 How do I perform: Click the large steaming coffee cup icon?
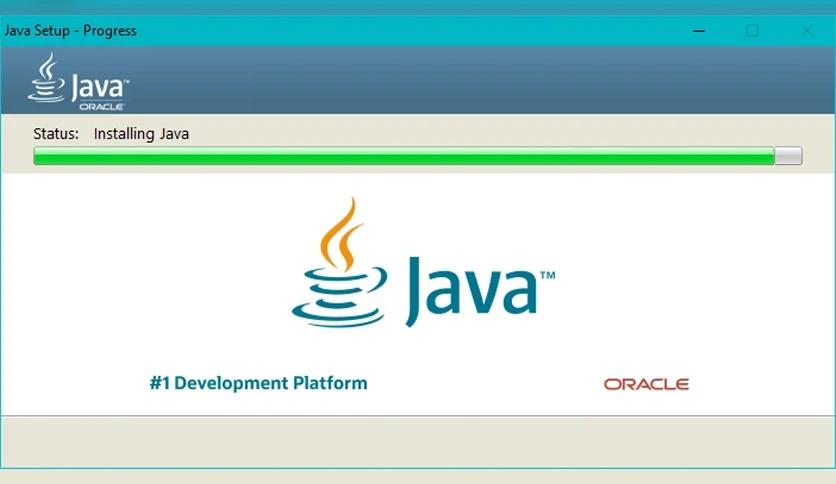coord(340,262)
